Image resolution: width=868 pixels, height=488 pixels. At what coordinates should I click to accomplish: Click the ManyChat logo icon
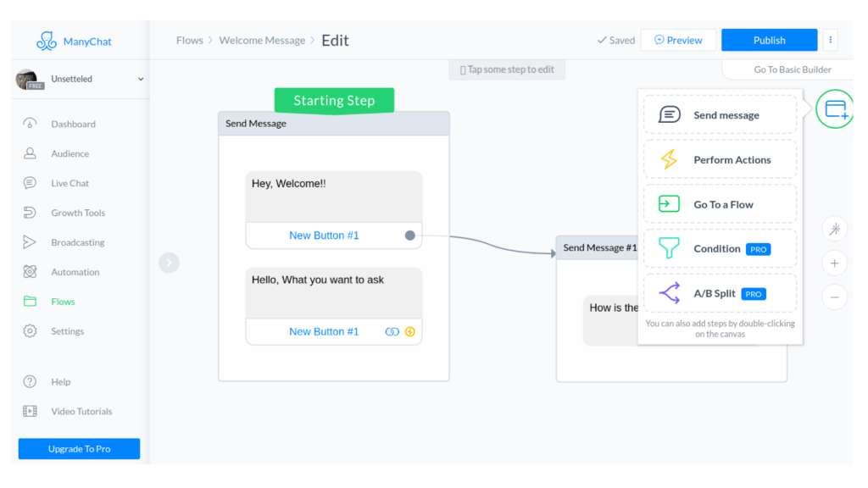[47, 41]
